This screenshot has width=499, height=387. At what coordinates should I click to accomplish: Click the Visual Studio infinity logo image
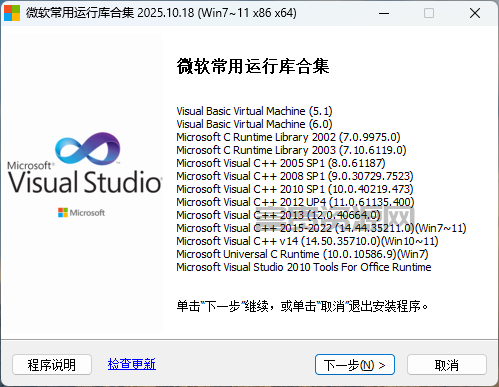pos(87,149)
